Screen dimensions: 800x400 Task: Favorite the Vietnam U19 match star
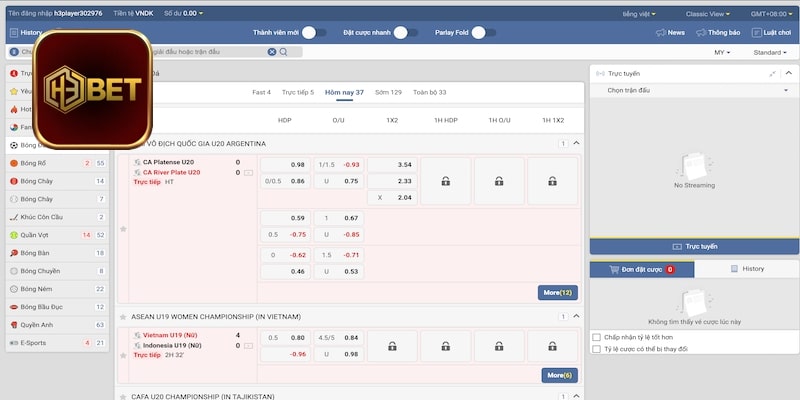coord(123,355)
